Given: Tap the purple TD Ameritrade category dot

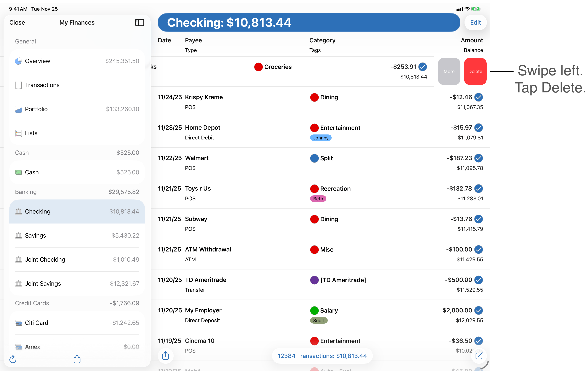Looking at the screenshot, I should pyautogui.click(x=314, y=280).
